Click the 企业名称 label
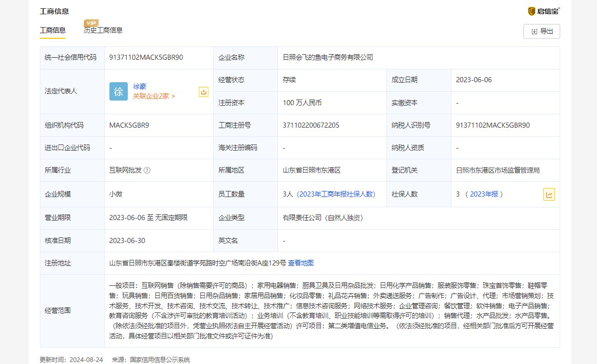 pyautogui.click(x=232, y=58)
